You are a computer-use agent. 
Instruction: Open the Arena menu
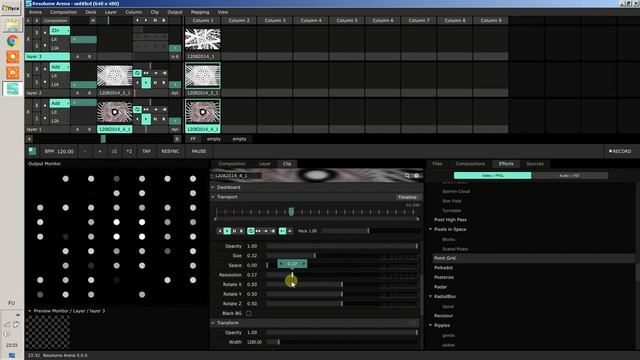[x=35, y=12]
